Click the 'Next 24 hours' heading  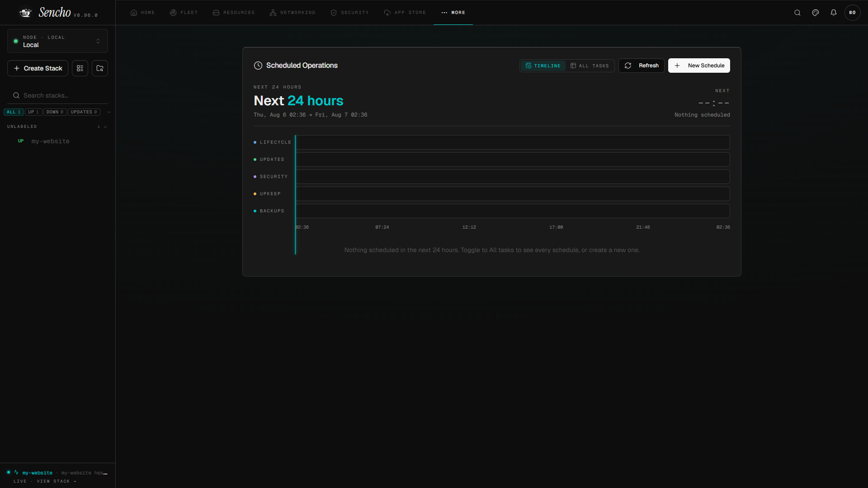(298, 101)
